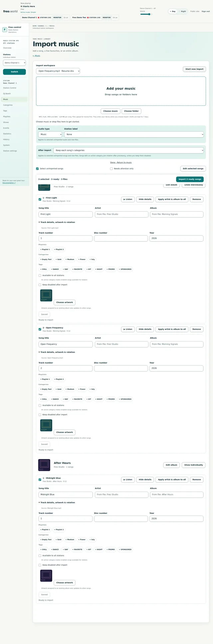Play First Light with Listen button
The width and height of the screenshot is (213, 644).
point(128,199)
